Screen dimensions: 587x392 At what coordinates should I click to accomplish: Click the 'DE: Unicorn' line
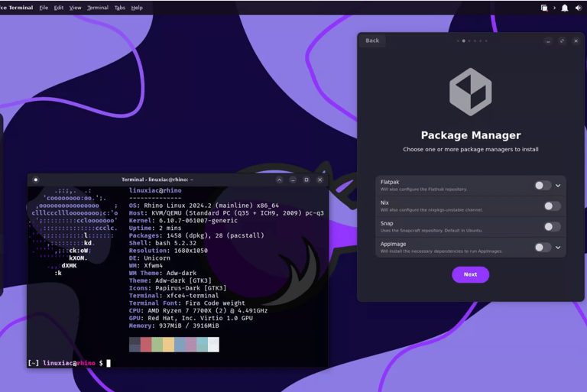tap(149, 258)
